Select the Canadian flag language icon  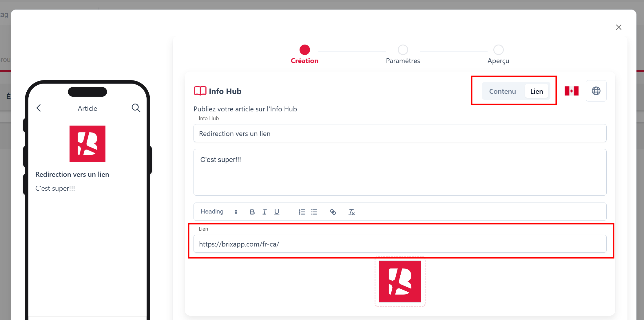coord(572,91)
